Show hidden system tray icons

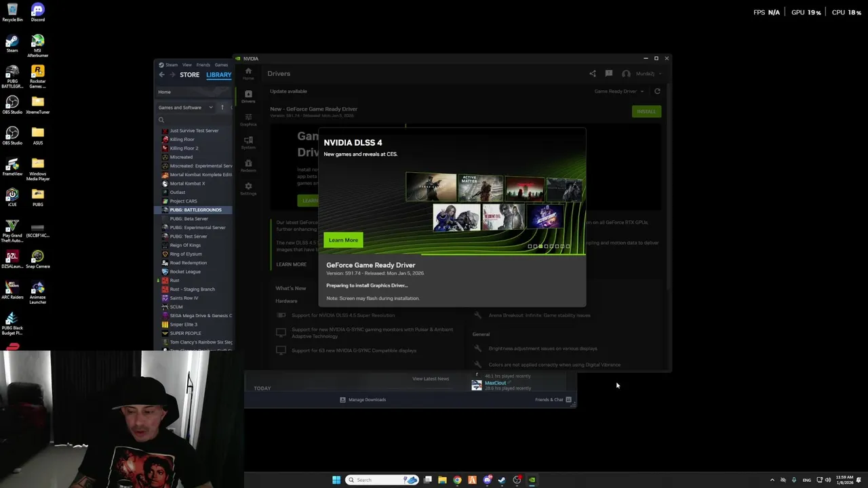772,480
